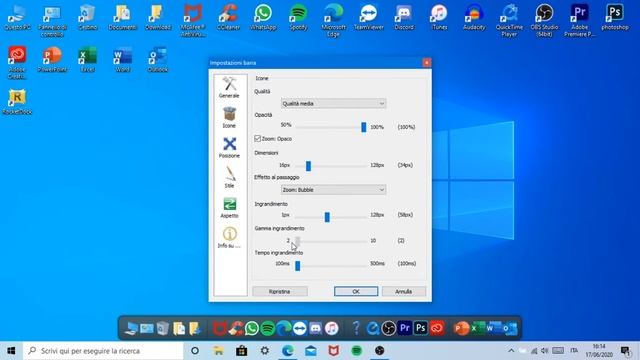Confirm settings with the OK button
This screenshot has height=360, width=640.
(x=356, y=291)
